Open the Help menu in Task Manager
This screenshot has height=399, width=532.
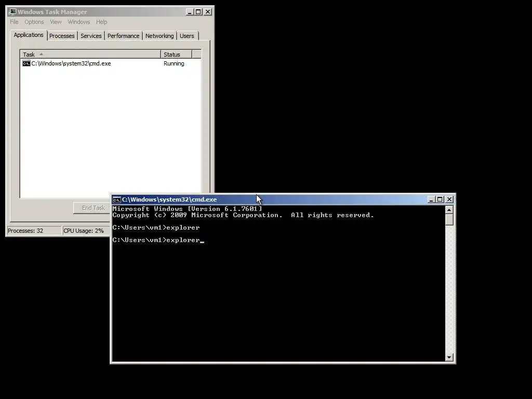(101, 22)
